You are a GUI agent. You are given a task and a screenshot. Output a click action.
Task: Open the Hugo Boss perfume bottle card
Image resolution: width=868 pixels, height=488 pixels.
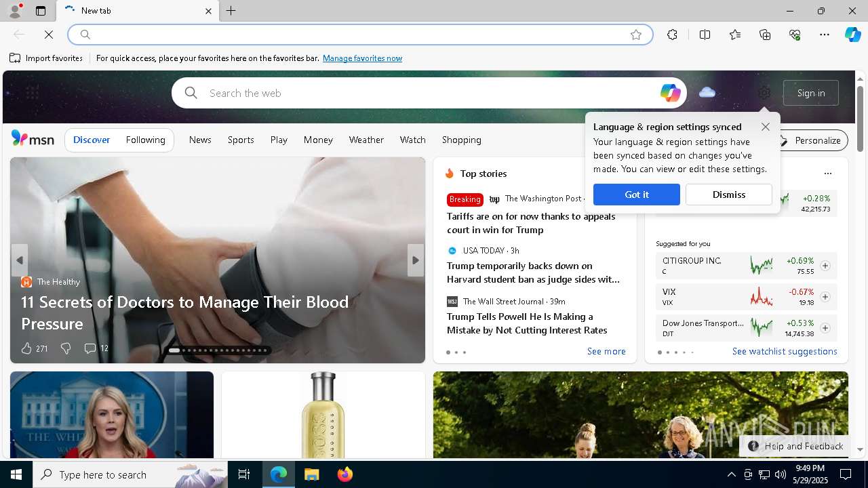[323, 414]
